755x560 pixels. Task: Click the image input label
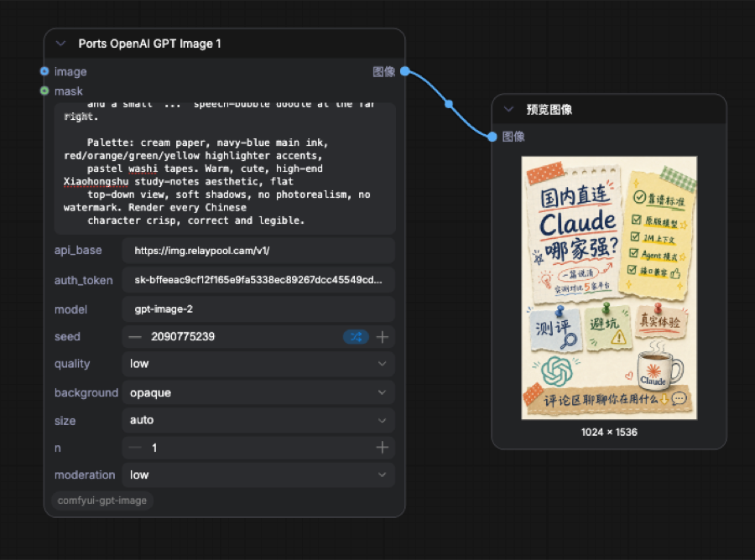[x=70, y=72]
